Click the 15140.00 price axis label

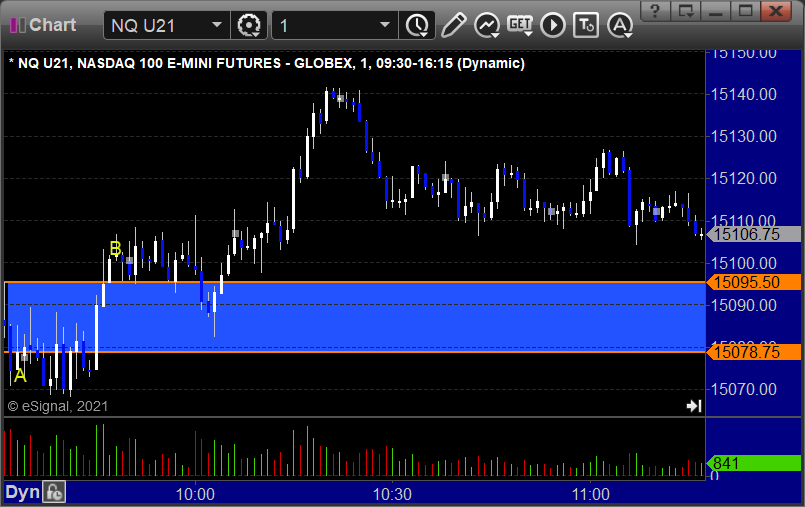click(743, 94)
